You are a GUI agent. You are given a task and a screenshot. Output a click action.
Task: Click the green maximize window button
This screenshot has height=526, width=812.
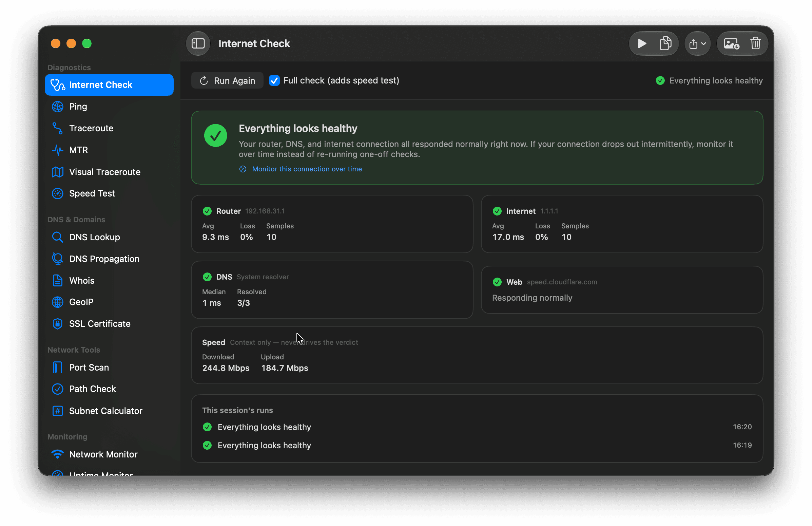pos(86,44)
